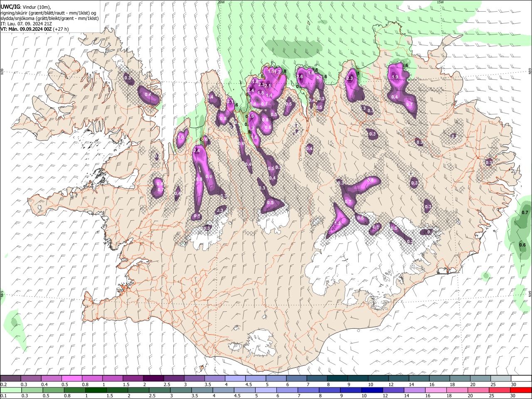Pick the light lavender snow swatch between 4 and 4.5

[234, 379]
